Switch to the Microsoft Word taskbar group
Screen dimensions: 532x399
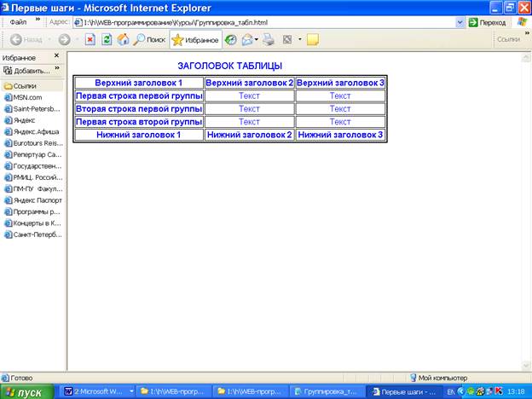97,391
